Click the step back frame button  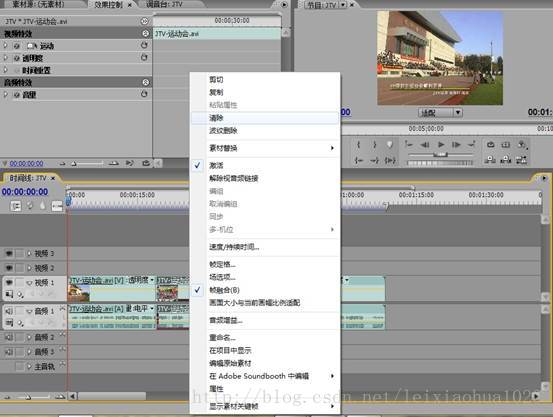coord(425,145)
